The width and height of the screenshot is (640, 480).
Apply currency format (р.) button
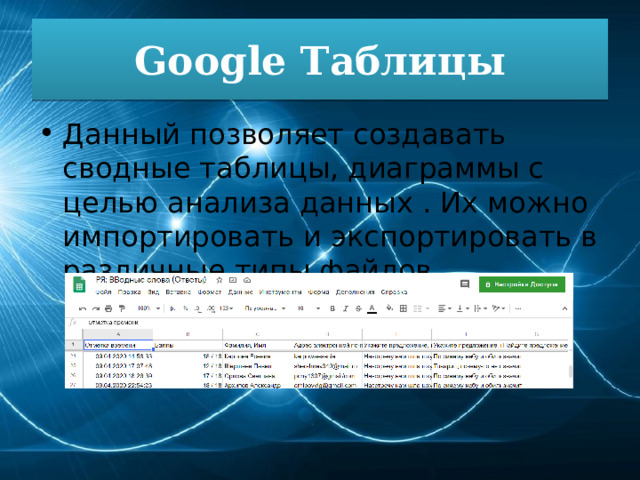coord(172,309)
